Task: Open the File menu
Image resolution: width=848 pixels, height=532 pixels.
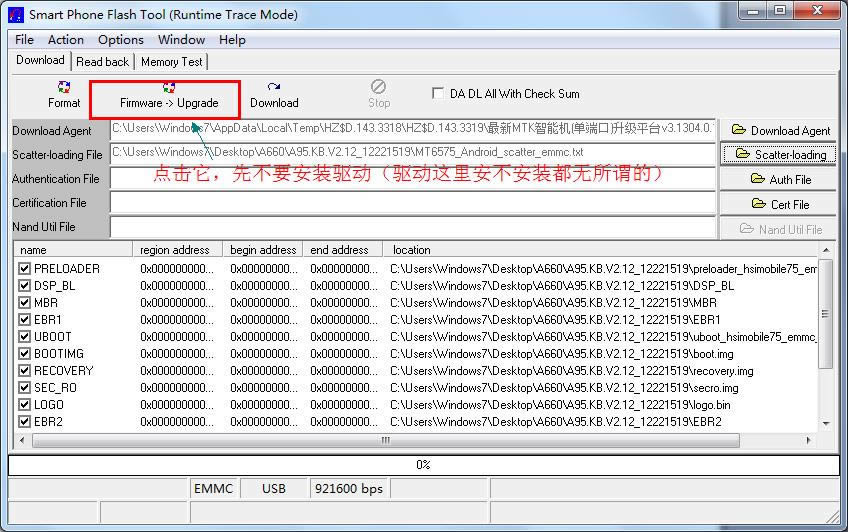Action: pyautogui.click(x=25, y=40)
